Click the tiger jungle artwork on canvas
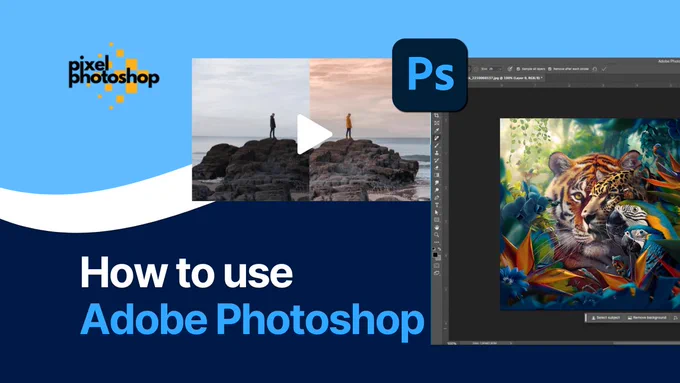Screen dimensions: 680x383 [x=590, y=214]
